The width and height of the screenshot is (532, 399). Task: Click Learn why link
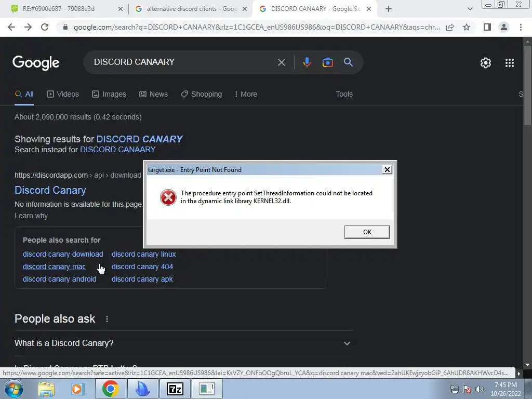(x=31, y=216)
